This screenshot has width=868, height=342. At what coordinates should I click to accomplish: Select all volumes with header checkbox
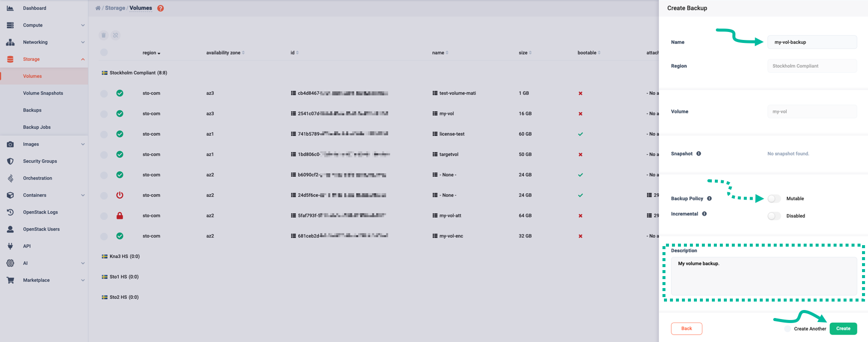[x=104, y=52]
